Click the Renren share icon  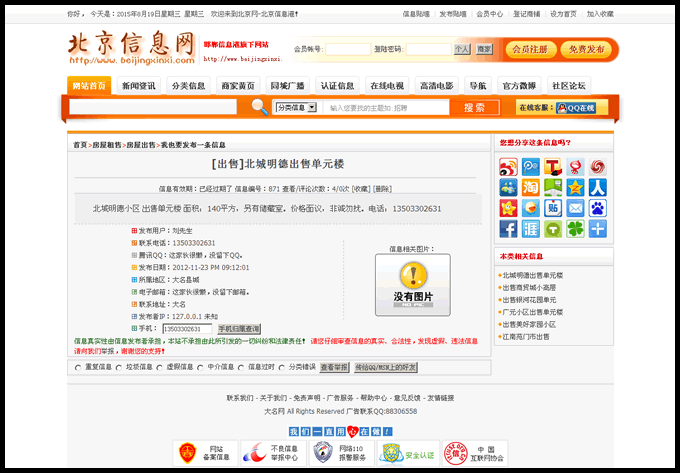point(598,187)
